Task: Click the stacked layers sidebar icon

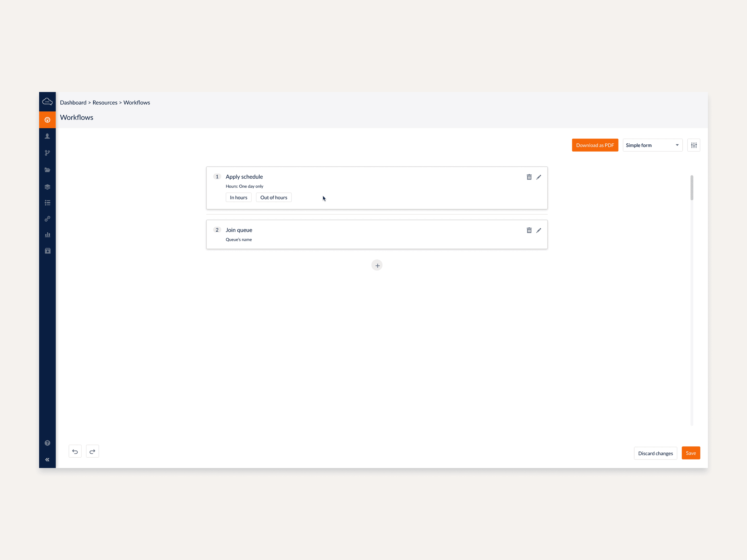Action: pos(47,187)
